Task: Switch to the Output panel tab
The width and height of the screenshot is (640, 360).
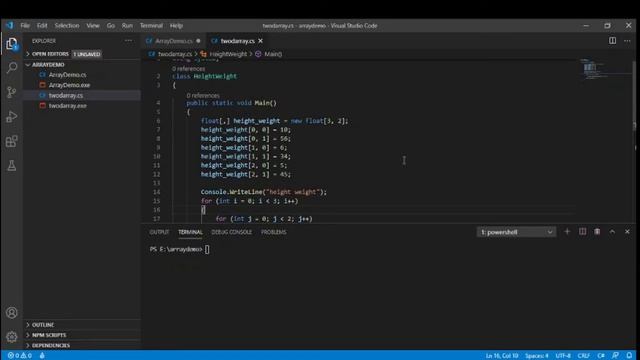Action: click(x=159, y=232)
